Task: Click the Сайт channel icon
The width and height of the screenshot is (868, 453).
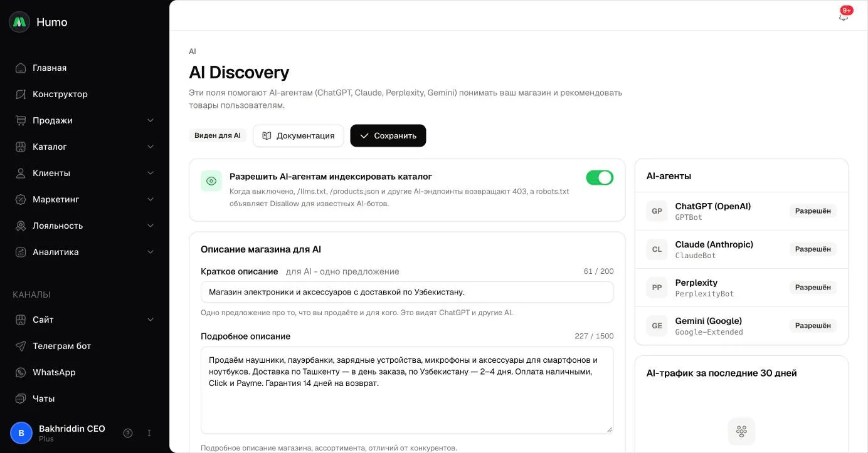Action: pos(21,320)
